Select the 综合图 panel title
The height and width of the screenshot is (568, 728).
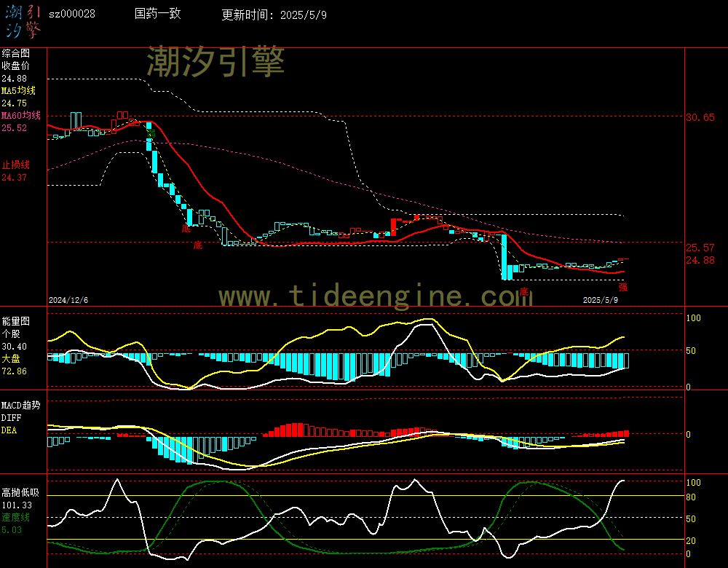coord(16,53)
